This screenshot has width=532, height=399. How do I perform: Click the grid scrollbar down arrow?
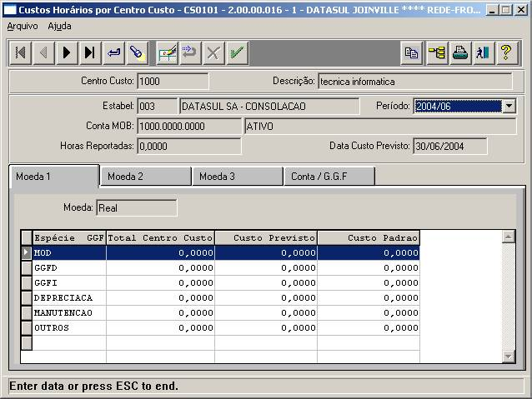click(508, 357)
